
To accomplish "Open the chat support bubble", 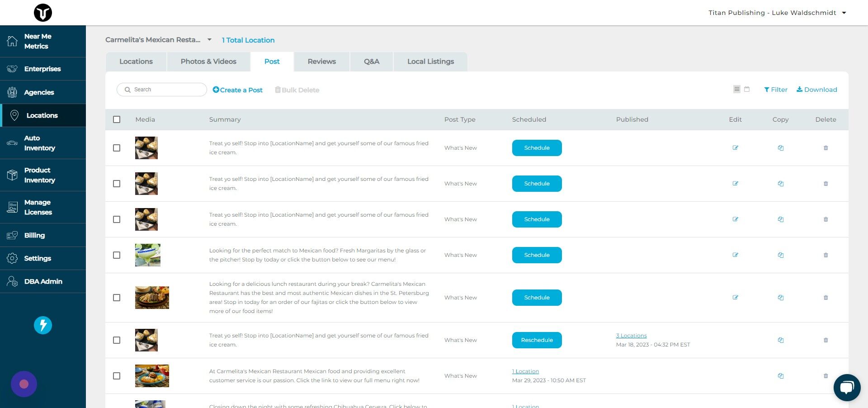I will tap(847, 388).
